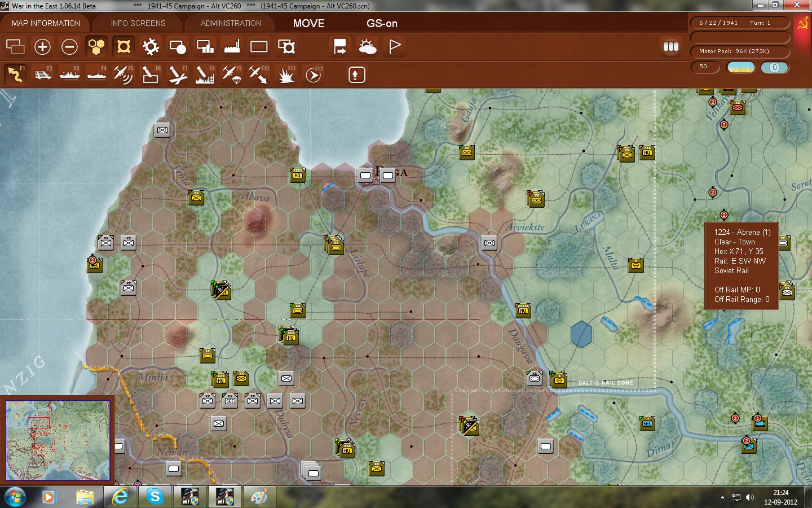Click the volume speaker tray icon
Image resolution: width=812 pixels, height=508 pixels.
pyautogui.click(x=750, y=497)
